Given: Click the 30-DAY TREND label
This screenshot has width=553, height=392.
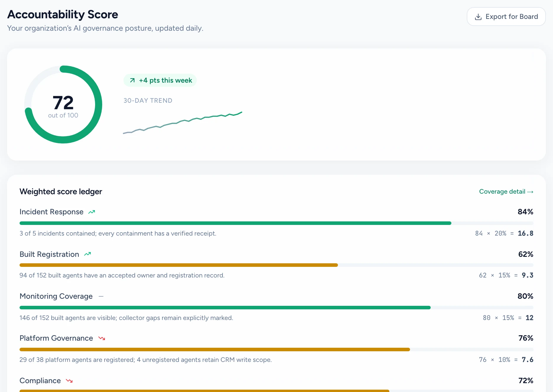Looking at the screenshot, I should click(148, 101).
